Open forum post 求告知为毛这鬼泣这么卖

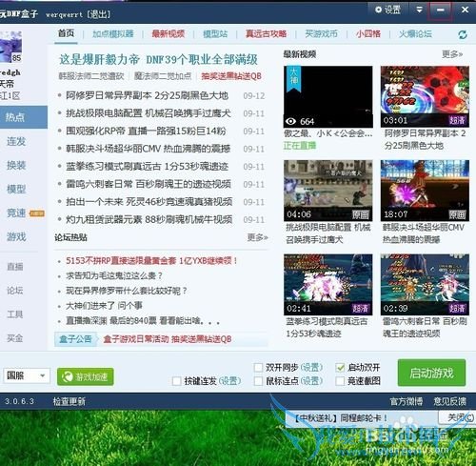(x=114, y=275)
